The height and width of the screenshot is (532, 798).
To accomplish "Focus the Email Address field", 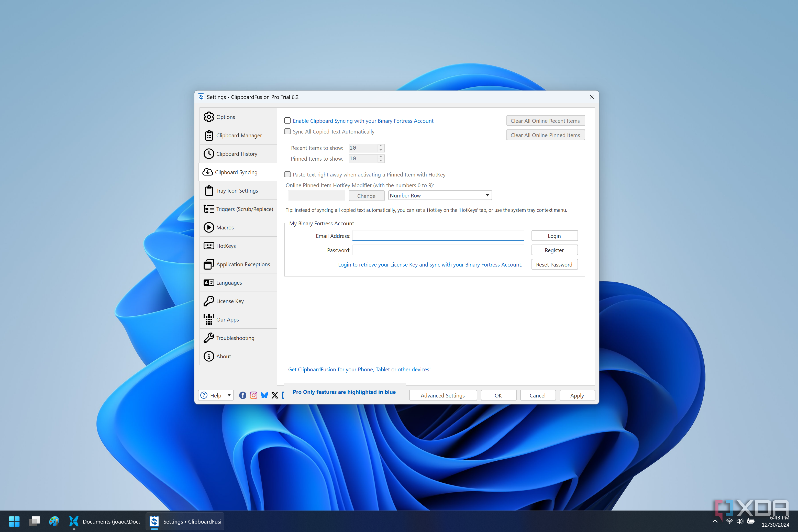I will tap(438, 236).
